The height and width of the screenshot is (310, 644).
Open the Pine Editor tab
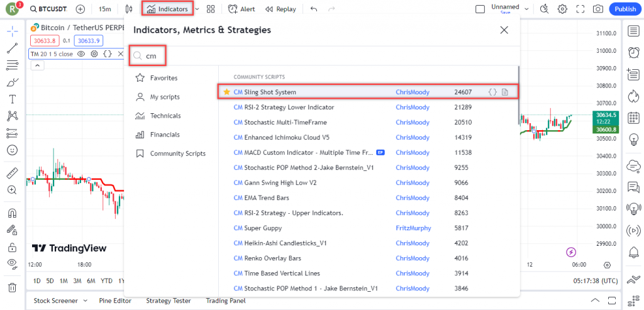[116, 301]
